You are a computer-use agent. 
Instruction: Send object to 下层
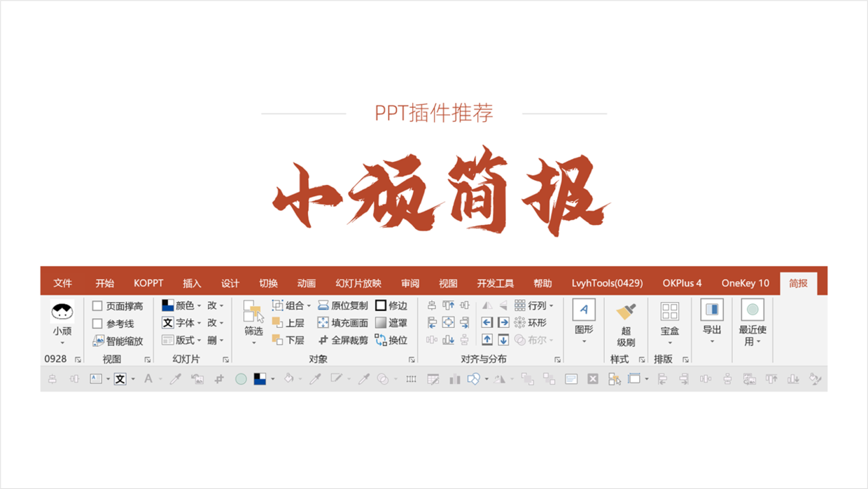[x=288, y=340]
